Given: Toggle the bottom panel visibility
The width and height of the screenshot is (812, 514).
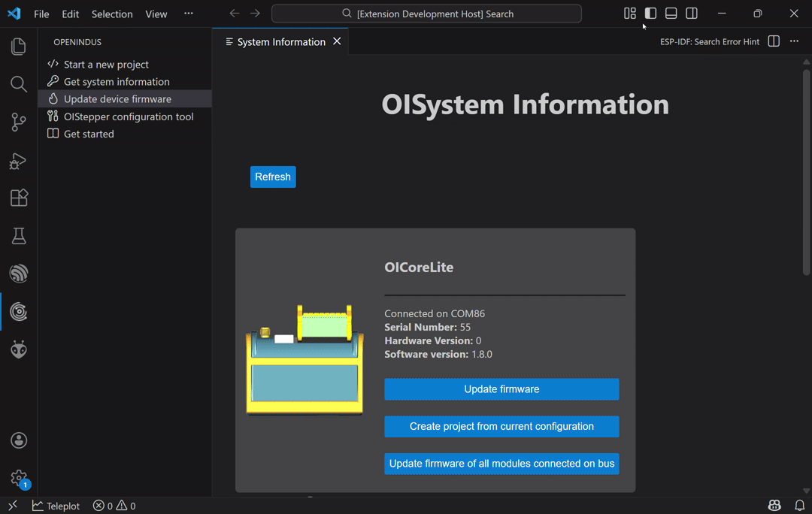Looking at the screenshot, I should 671,14.
